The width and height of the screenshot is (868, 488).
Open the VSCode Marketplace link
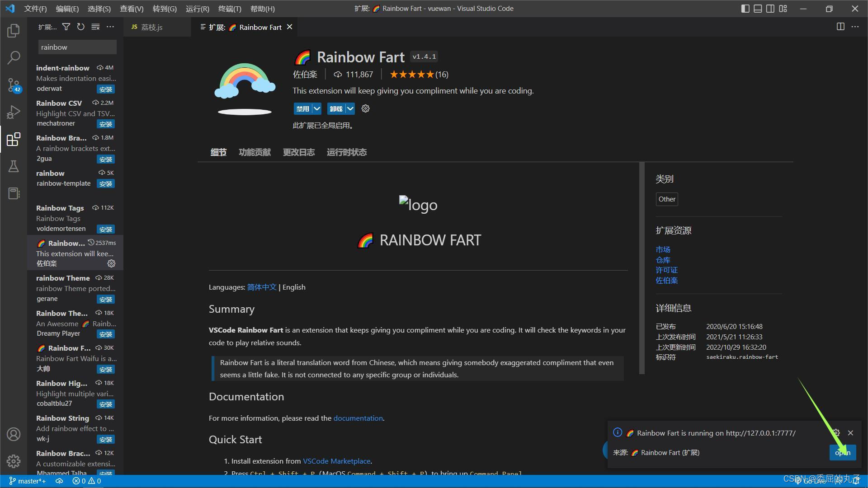336,461
